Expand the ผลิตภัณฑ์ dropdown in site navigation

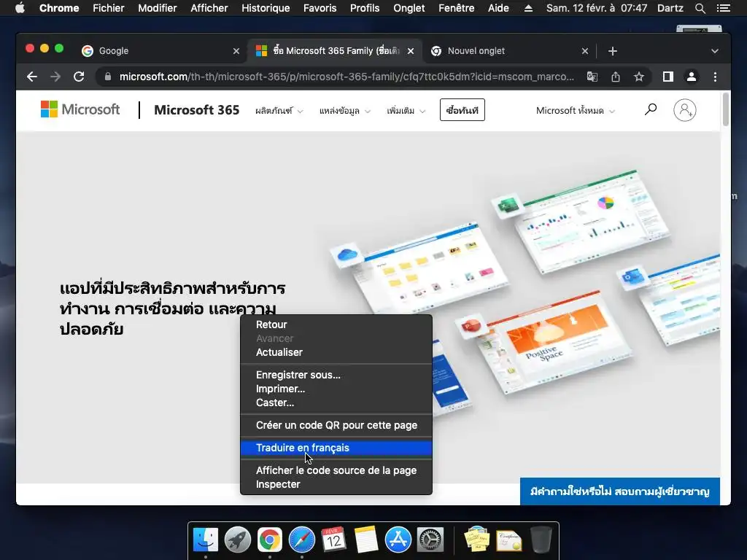[279, 111]
